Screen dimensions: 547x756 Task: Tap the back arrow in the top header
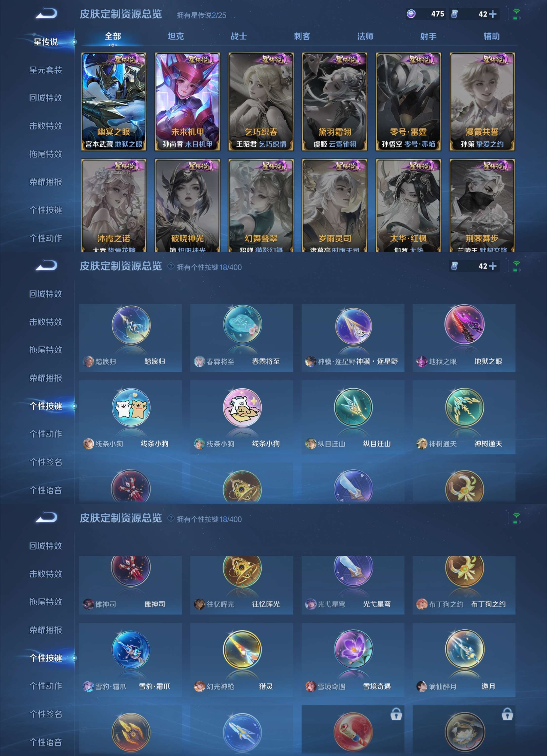pos(47,14)
